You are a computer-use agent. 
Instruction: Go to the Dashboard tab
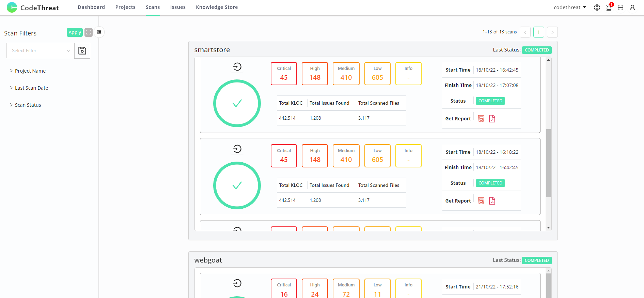pos(91,7)
